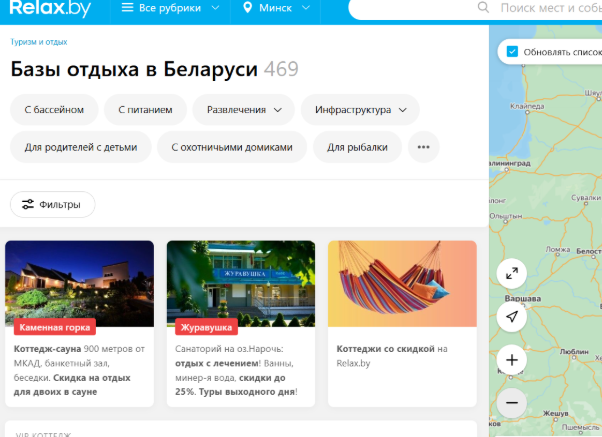Open Коттедж-сауна 900 метров description

[79, 370]
